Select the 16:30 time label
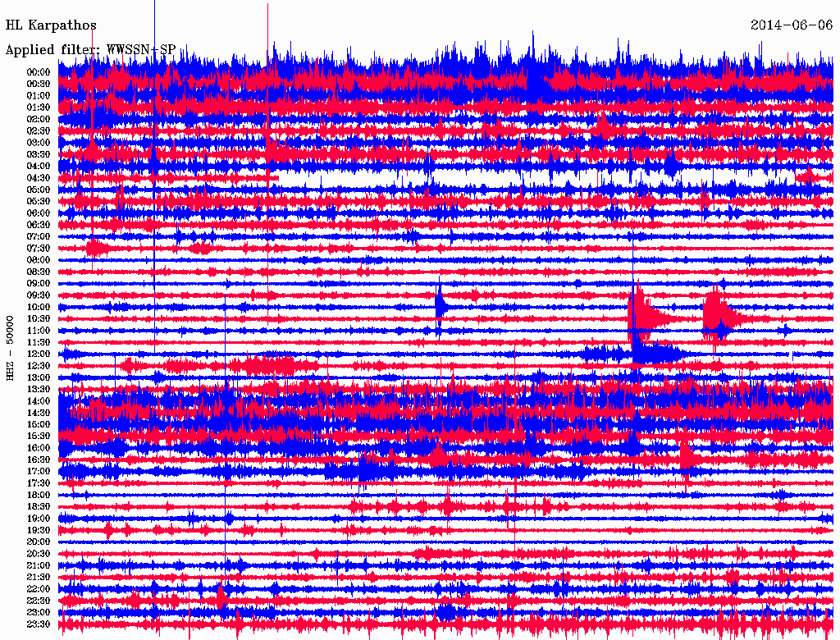Image resolution: width=840 pixels, height=640 pixels. [39, 460]
